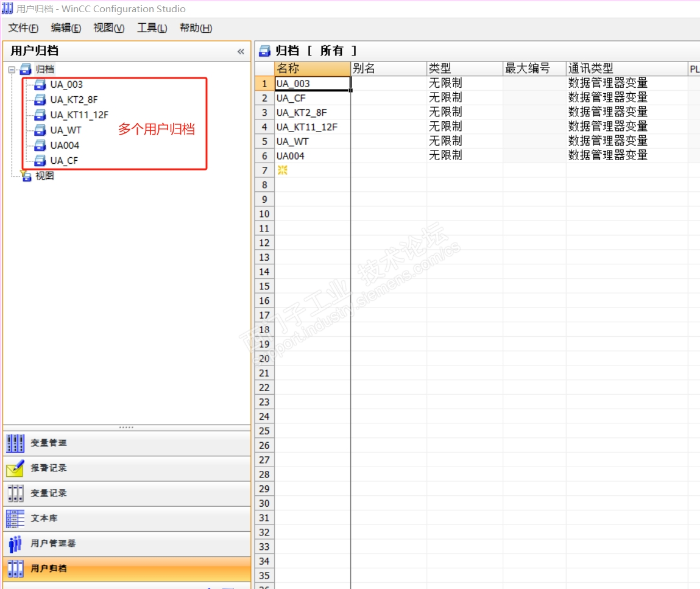Image resolution: width=700 pixels, height=589 pixels.
Task: Select UA_003 in the archive tree
Action: tap(66, 84)
